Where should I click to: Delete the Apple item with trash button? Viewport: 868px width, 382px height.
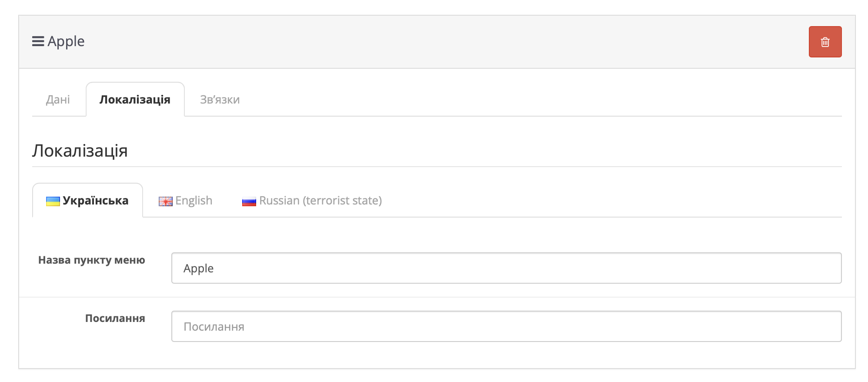tap(825, 42)
